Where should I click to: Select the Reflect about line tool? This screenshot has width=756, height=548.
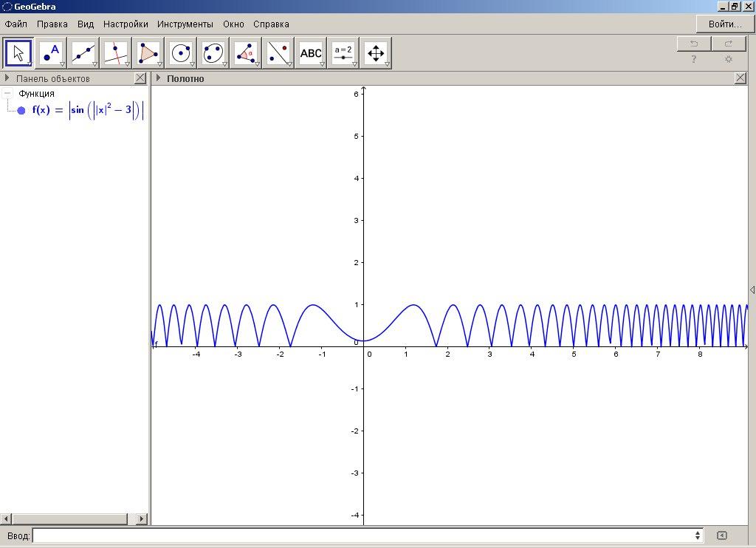coord(278,52)
